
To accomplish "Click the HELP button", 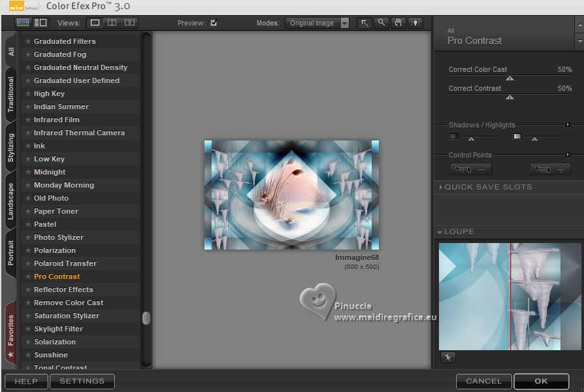I will (x=26, y=381).
